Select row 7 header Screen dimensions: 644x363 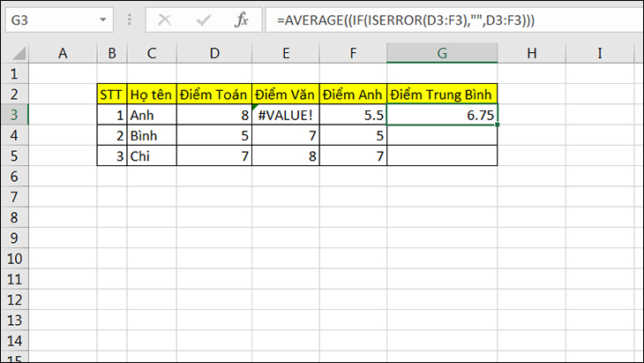tap(14, 197)
